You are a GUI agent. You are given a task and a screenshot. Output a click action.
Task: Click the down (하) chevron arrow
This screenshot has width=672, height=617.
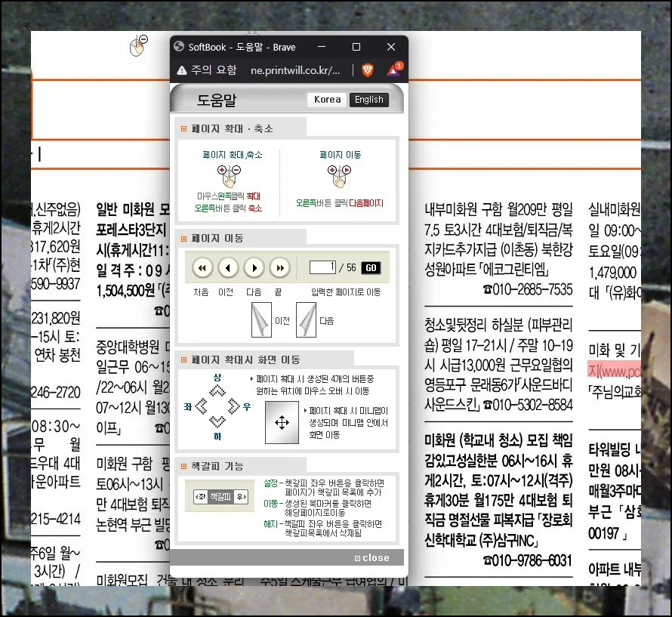[x=218, y=424]
